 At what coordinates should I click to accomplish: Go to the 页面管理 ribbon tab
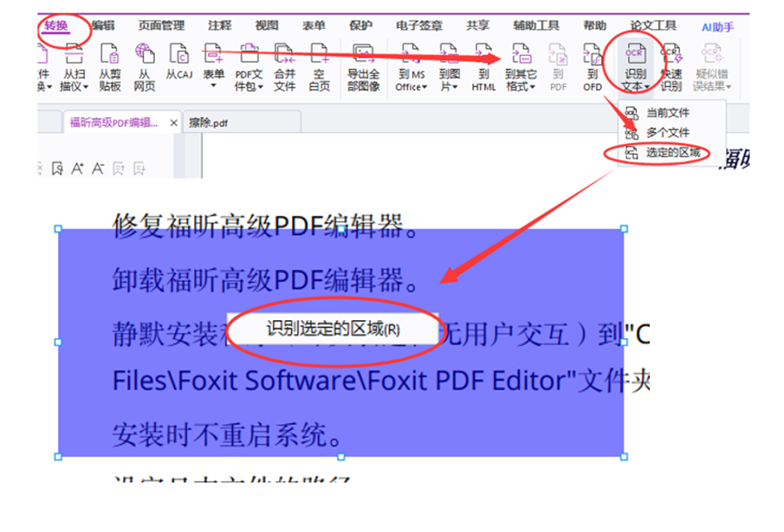pyautogui.click(x=161, y=25)
